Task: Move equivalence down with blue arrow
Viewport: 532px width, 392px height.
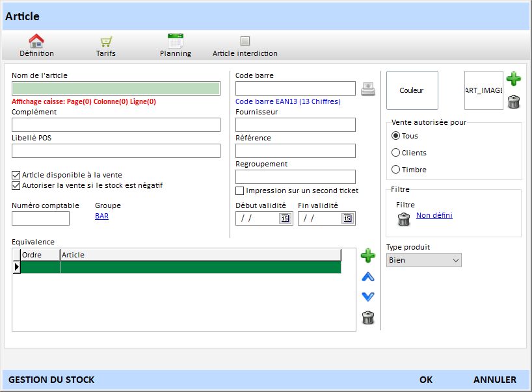Action: pyautogui.click(x=367, y=296)
